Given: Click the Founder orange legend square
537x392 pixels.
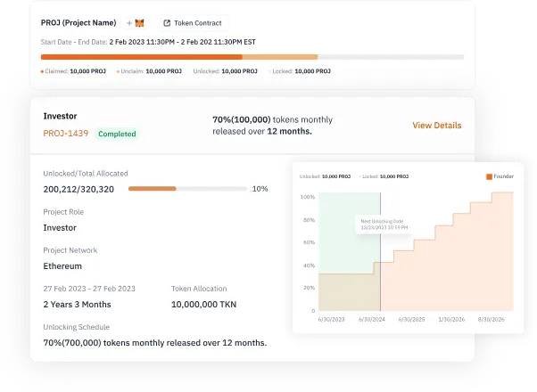Looking at the screenshot, I should click(x=489, y=176).
